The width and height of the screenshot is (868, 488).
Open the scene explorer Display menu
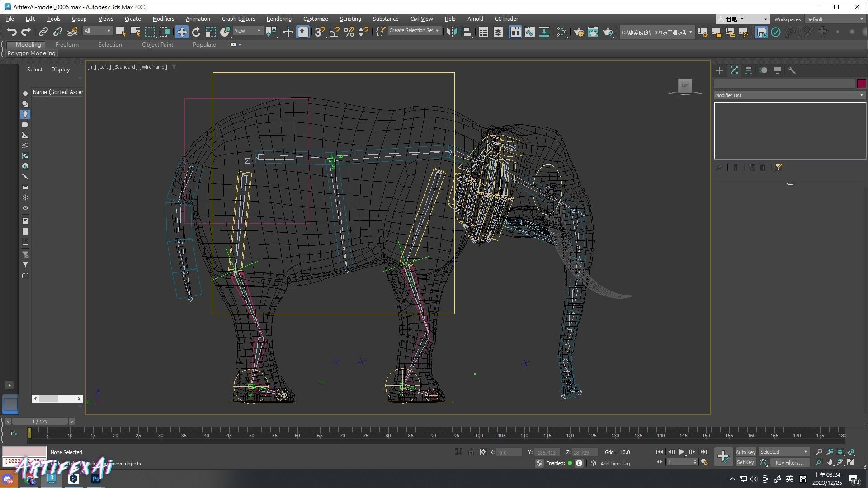tap(60, 70)
